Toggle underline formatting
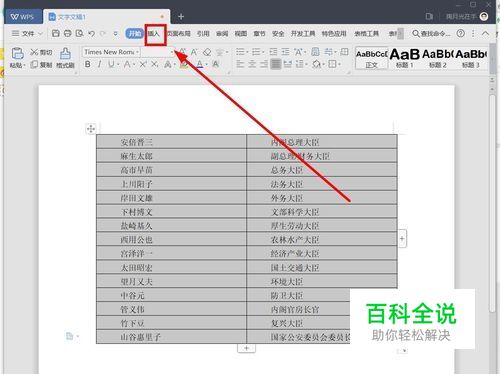Screen dimensions: 500x374 pos(111,64)
